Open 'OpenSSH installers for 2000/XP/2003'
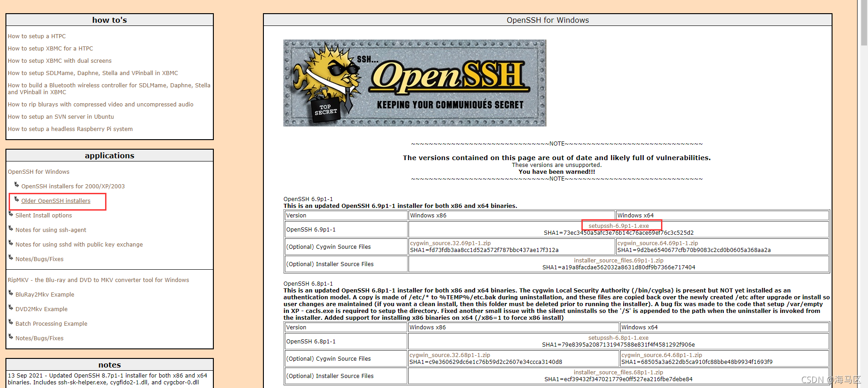Screen dimensions: 868x388 coord(73,186)
